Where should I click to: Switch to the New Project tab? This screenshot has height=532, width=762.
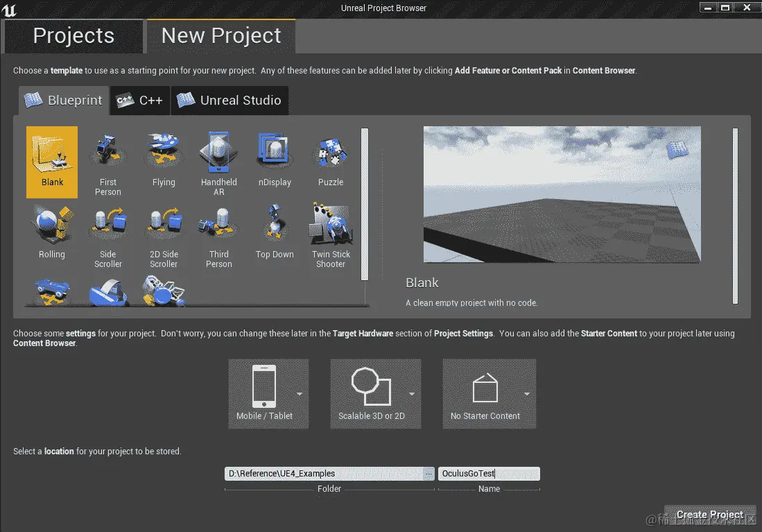(x=221, y=36)
